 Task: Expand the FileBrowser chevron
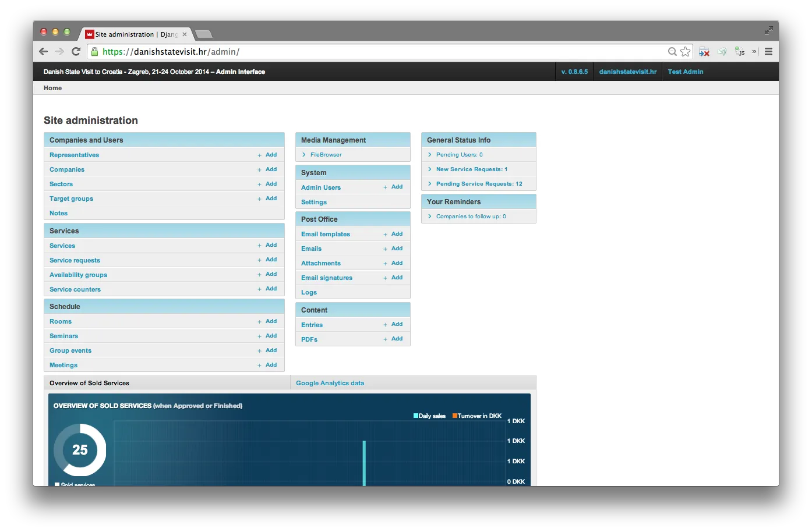coord(303,154)
